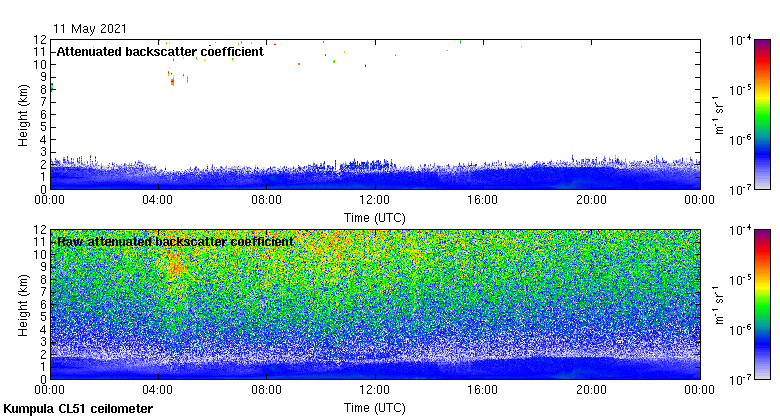
Task: Click the 12:00 tick on the bottom time axis
Action: click(375, 392)
